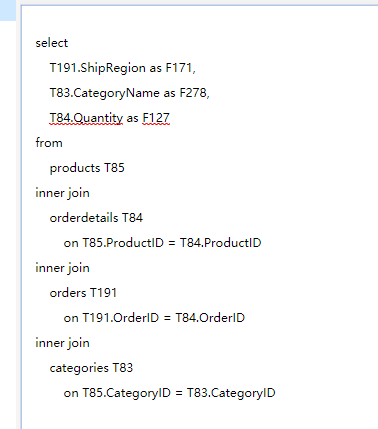Click 'inner join' above orderdetails T84
This screenshot has height=429, width=378.
pyautogui.click(x=63, y=193)
